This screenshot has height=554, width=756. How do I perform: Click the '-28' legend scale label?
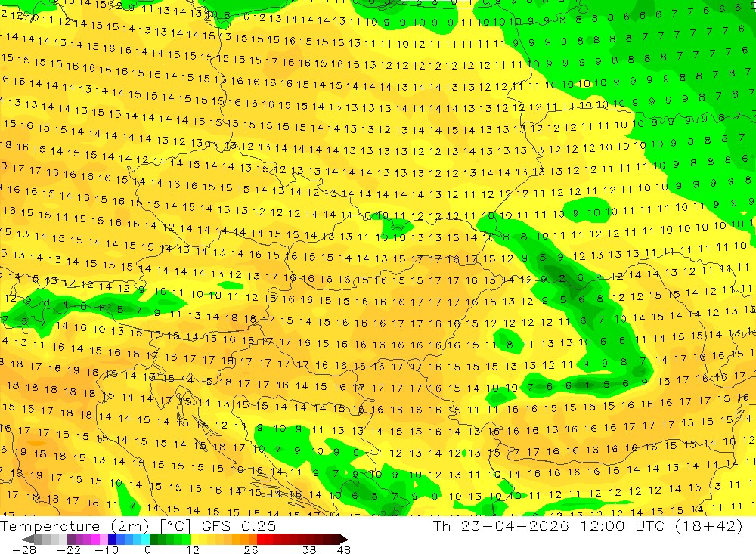[24, 549]
